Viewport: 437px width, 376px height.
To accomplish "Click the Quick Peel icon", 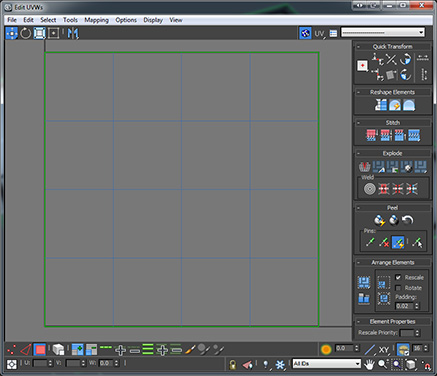I will point(379,220).
